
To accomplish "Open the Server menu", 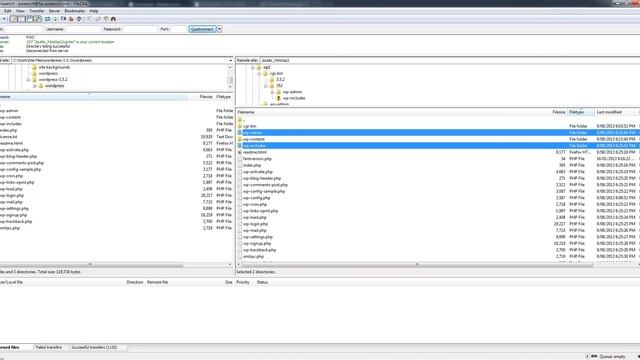I will (x=54, y=11).
